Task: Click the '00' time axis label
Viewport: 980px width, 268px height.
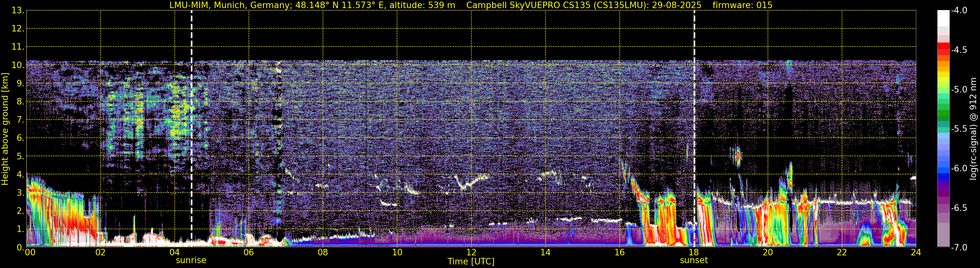Action: click(x=30, y=252)
